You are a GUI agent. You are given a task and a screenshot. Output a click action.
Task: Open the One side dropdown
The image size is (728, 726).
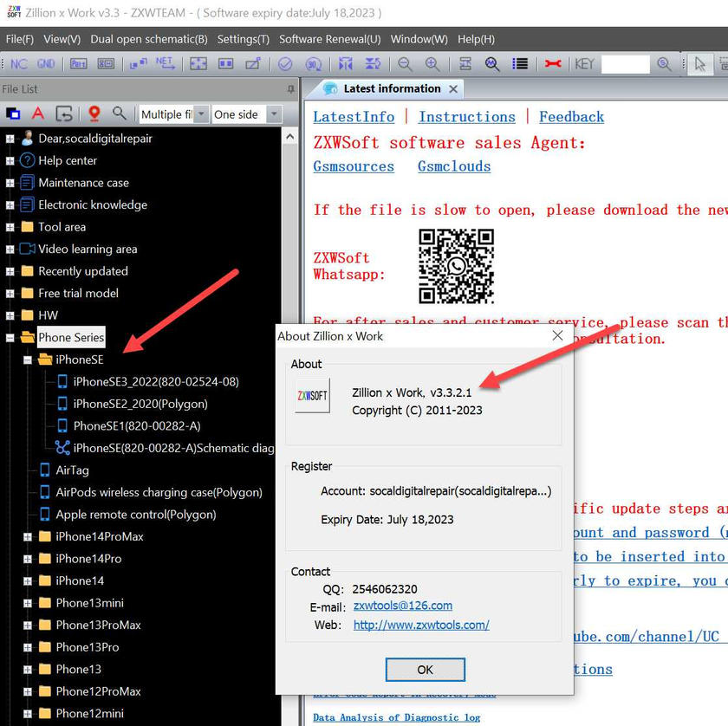pyautogui.click(x=274, y=114)
